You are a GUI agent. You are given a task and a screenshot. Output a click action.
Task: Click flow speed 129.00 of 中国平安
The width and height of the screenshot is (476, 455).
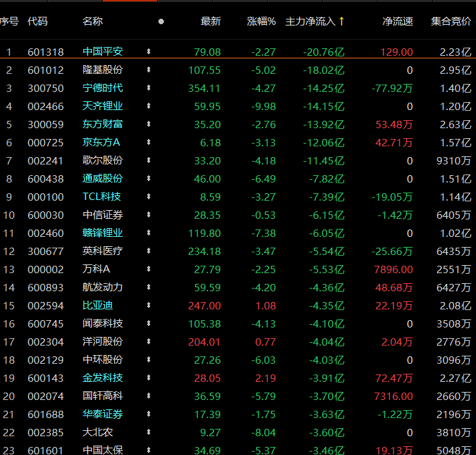[397, 52]
